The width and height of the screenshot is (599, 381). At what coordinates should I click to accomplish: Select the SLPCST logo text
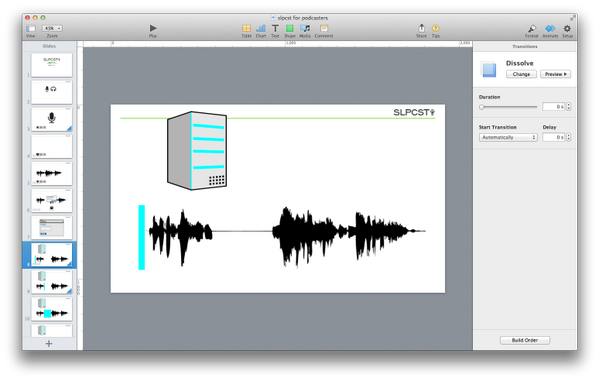coord(414,112)
